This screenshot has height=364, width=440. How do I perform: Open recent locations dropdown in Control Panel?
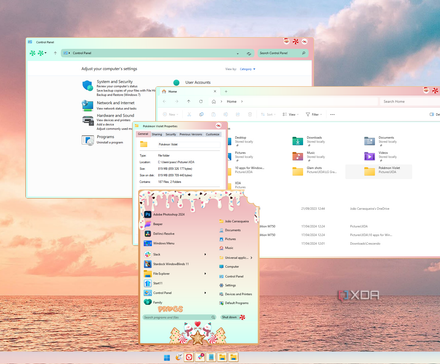coord(46,53)
